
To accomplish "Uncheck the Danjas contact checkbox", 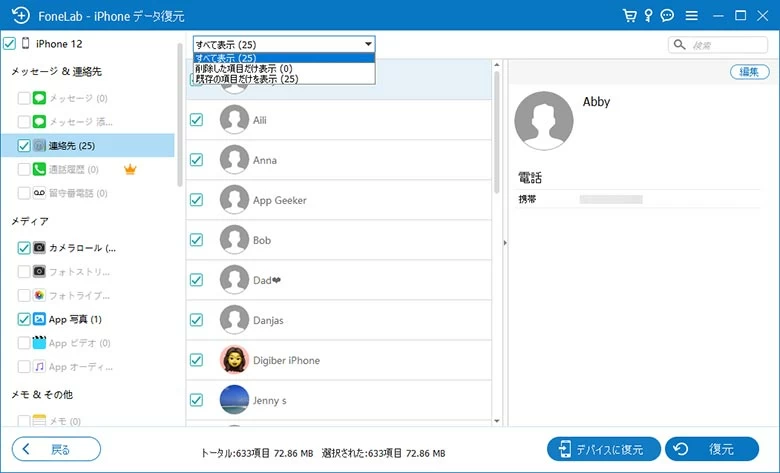I will [x=196, y=320].
